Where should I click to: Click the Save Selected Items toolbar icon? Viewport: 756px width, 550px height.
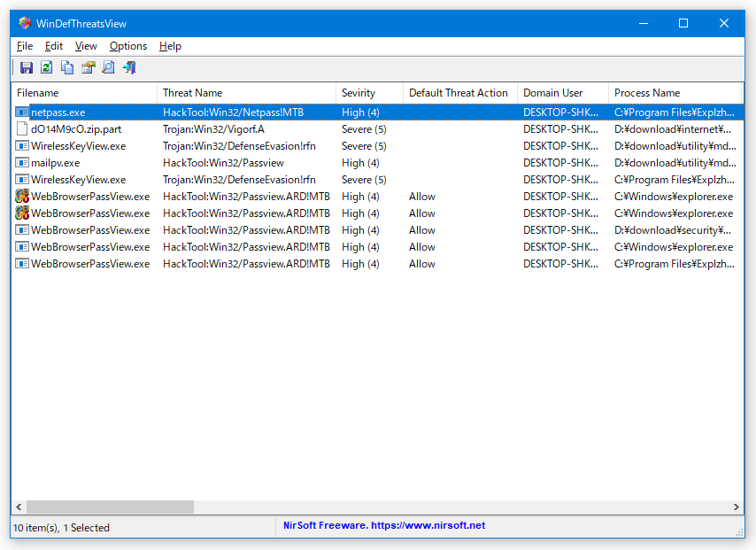pyautogui.click(x=26, y=67)
